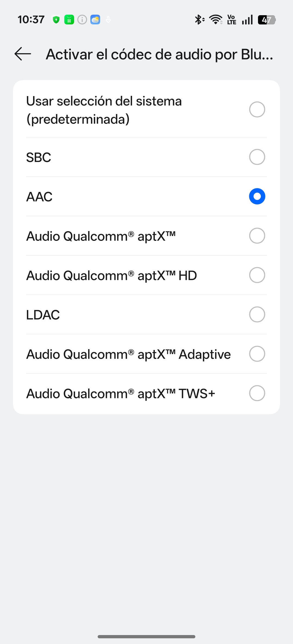
Task: Tap the mobile signal bars icon
Action: [x=247, y=20]
